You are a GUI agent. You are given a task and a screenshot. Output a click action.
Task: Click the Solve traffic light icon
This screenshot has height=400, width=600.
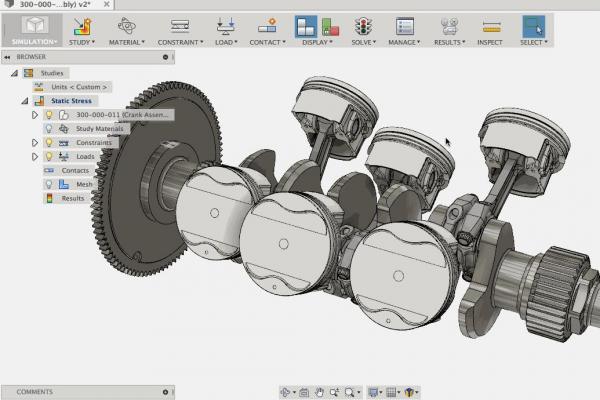pos(364,26)
